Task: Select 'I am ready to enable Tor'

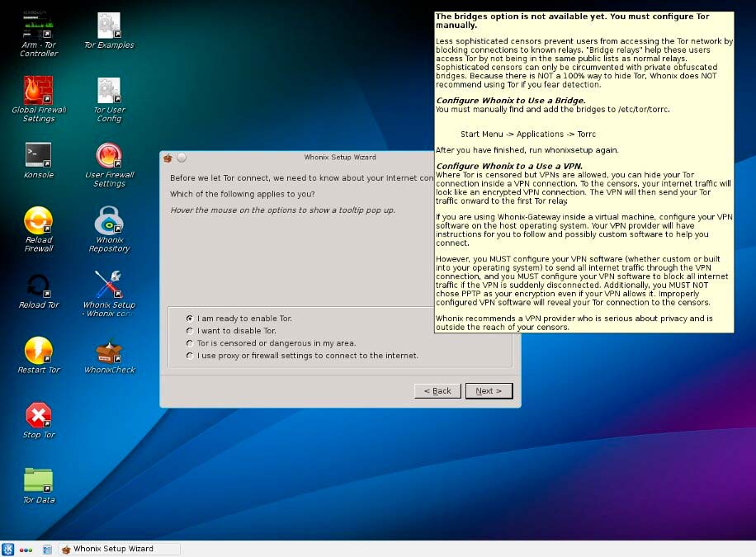Action: pos(190,318)
